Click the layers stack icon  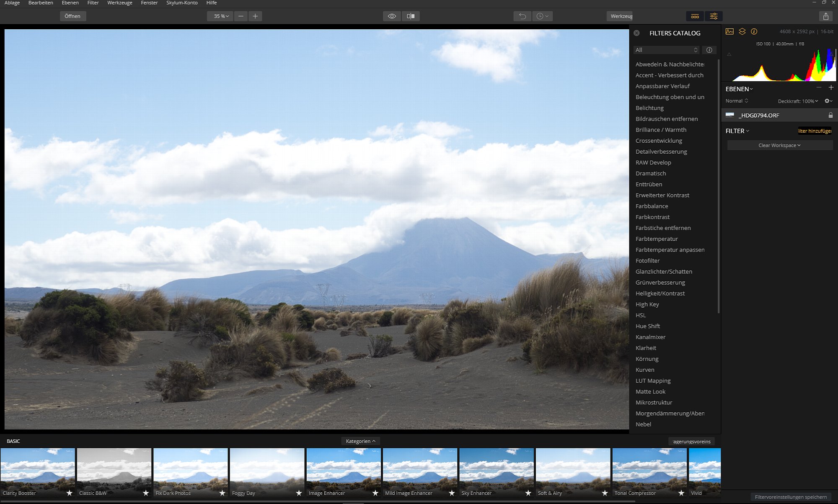742,31
